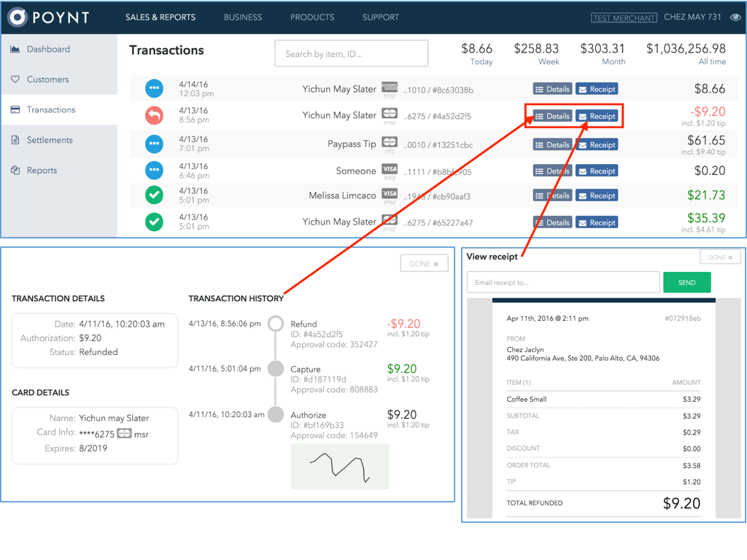
Task: Open Receipt for Paypass Tip transaction
Action: (597, 145)
